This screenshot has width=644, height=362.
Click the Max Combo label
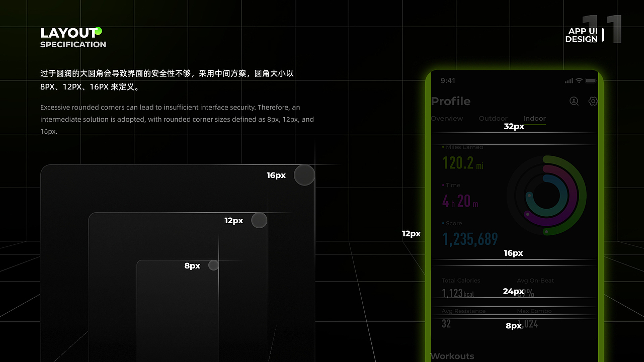pos(534,311)
